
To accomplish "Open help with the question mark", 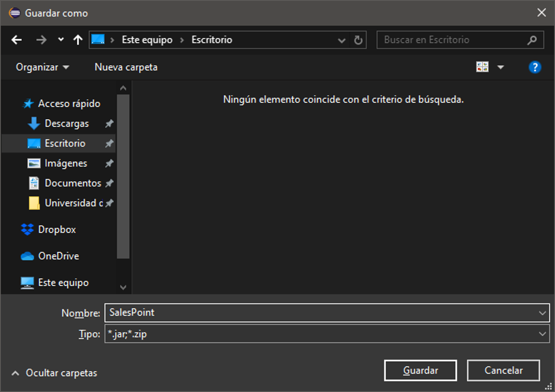I will coord(535,67).
